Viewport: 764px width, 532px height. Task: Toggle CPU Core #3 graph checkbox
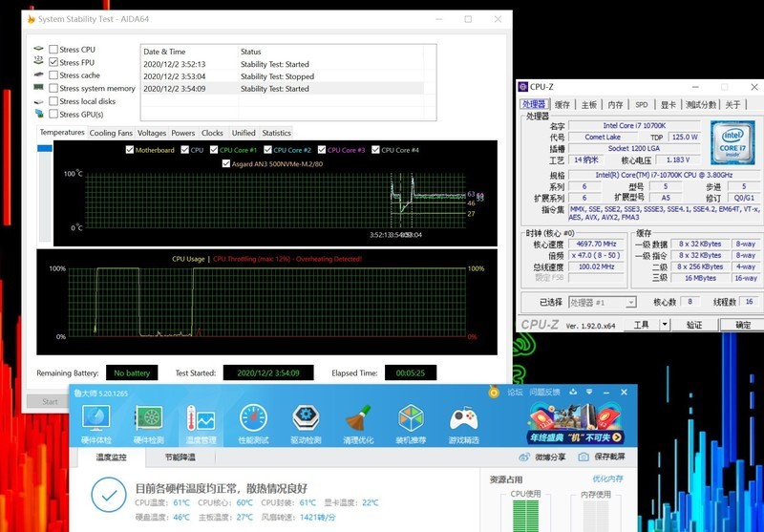click(x=322, y=150)
